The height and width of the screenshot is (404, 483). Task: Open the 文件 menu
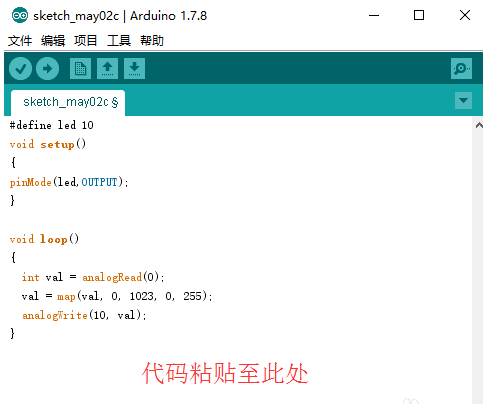pyautogui.click(x=20, y=41)
